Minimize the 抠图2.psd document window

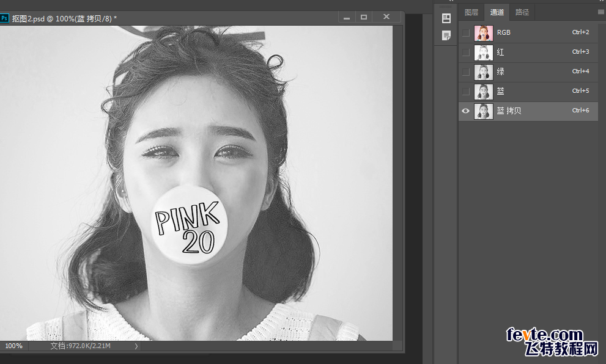[347, 17]
